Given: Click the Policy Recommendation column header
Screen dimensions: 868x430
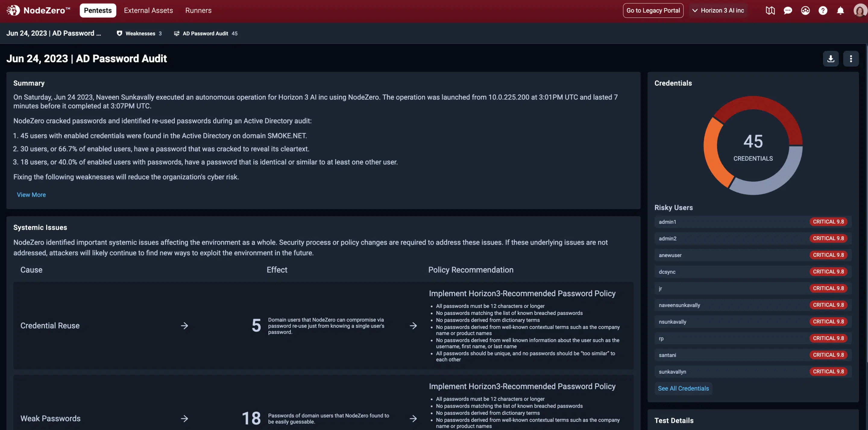Looking at the screenshot, I should coord(470,270).
